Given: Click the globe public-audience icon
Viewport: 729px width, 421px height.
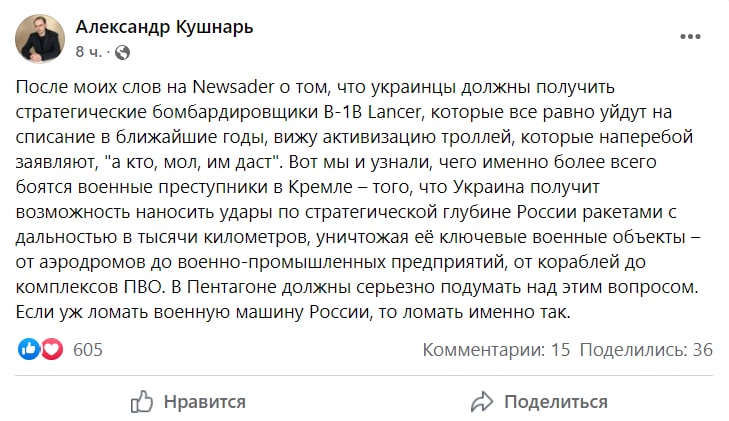Looking at the screenshot, I should tap(123, 51).
